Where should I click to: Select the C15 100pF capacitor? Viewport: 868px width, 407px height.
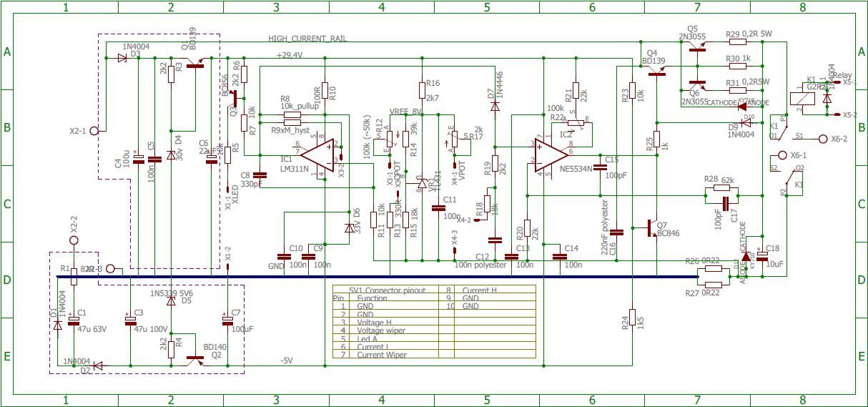600,167
